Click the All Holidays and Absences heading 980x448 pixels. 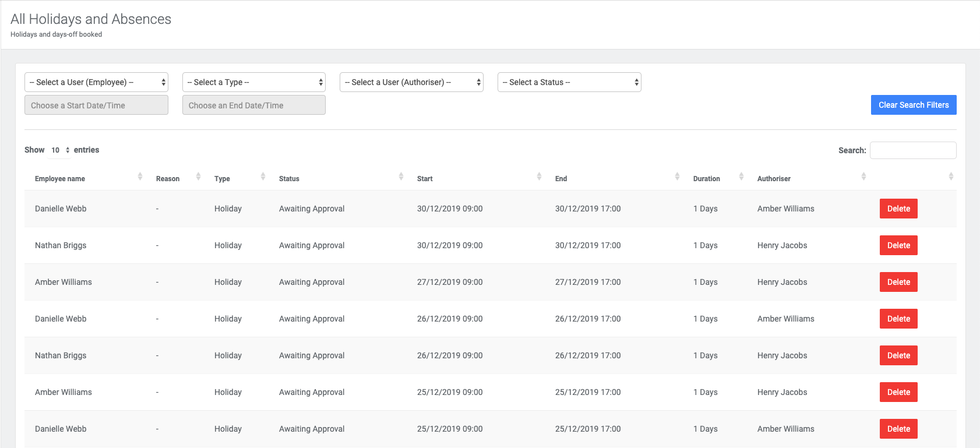point(91,19)
